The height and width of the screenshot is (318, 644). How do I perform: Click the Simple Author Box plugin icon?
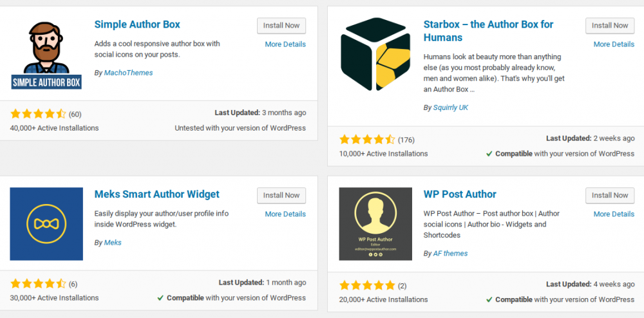pos(46,53)
